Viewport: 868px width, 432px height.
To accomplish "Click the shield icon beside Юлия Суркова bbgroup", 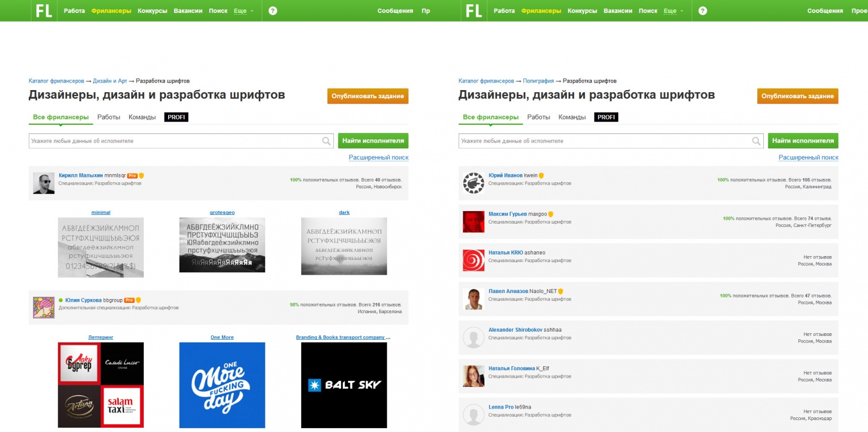I will 138,300.
